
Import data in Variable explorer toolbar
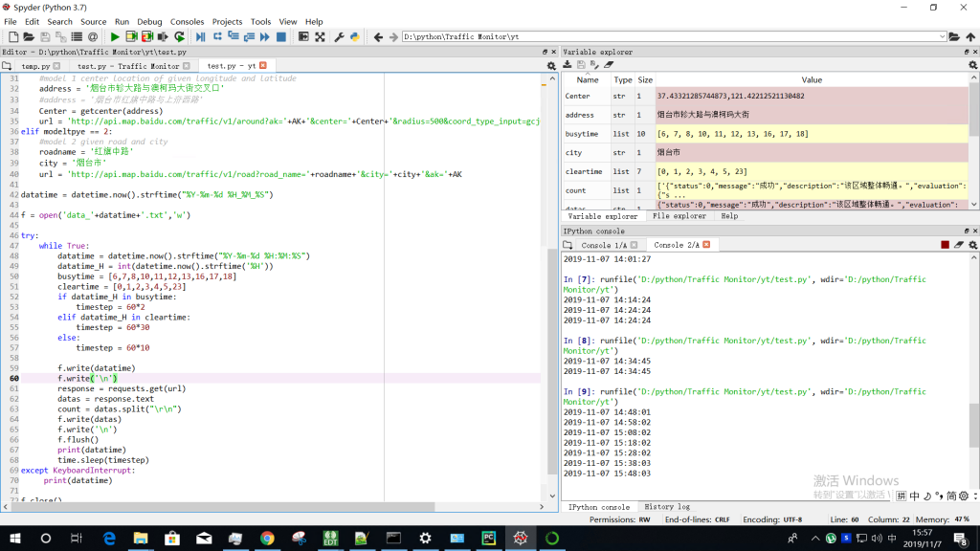click(x=568, y=65)
